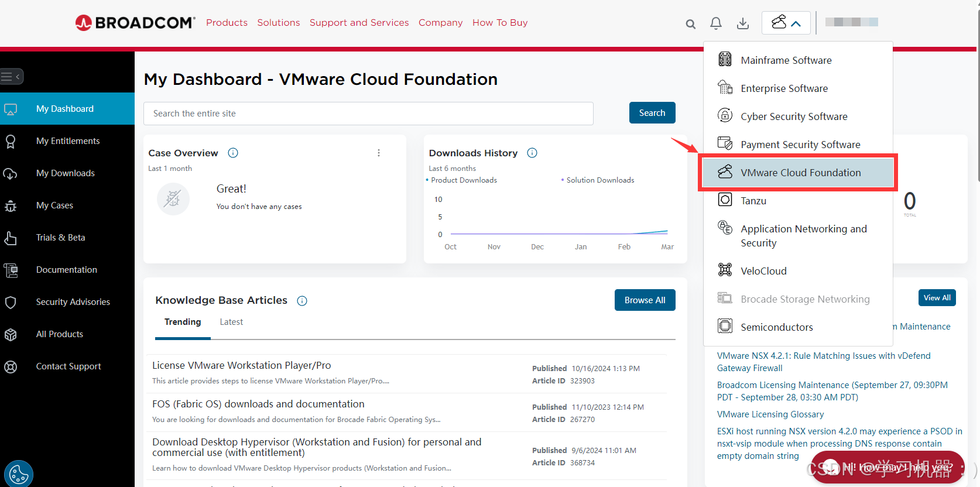Switch to the Trending tab
This screenshot has width=980, height=487.
(x=183, y=322)
